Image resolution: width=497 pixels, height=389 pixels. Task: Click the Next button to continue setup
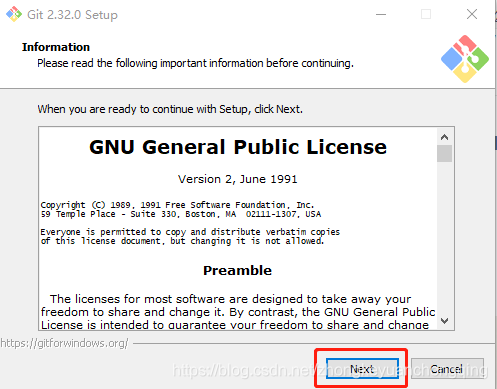point(362,369)
